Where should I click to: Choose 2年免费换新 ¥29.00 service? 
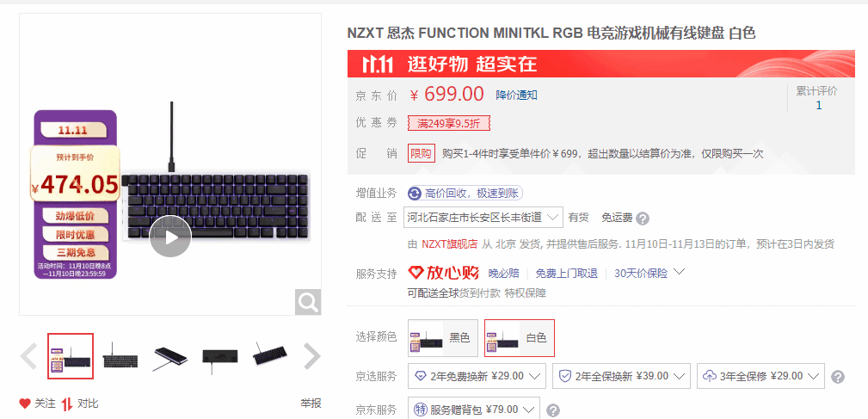pos(477,376)
